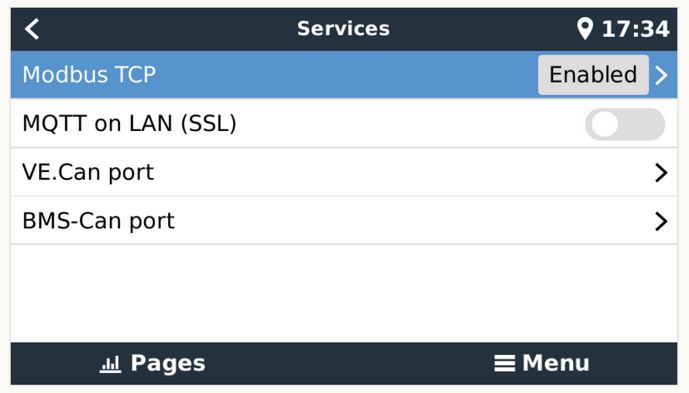
Task: Expand BMS-Can port with its chevron
Action: pos(661,221)
